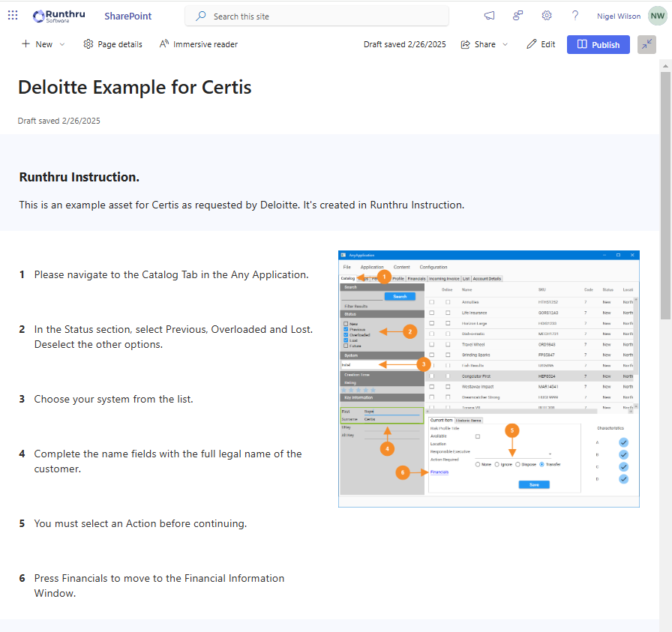
Task: Open the Settings gear in the header
Action: (547, 16)
